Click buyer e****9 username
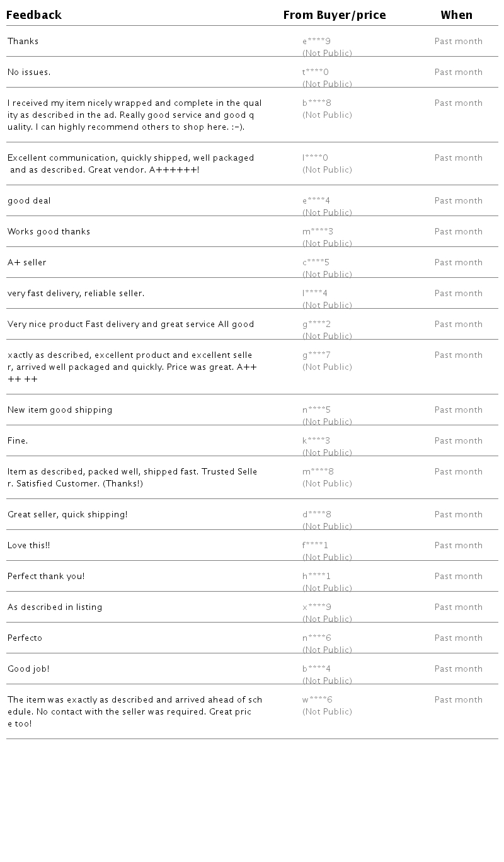Viewport: 504px width, 862px height. tap(316, 42)
